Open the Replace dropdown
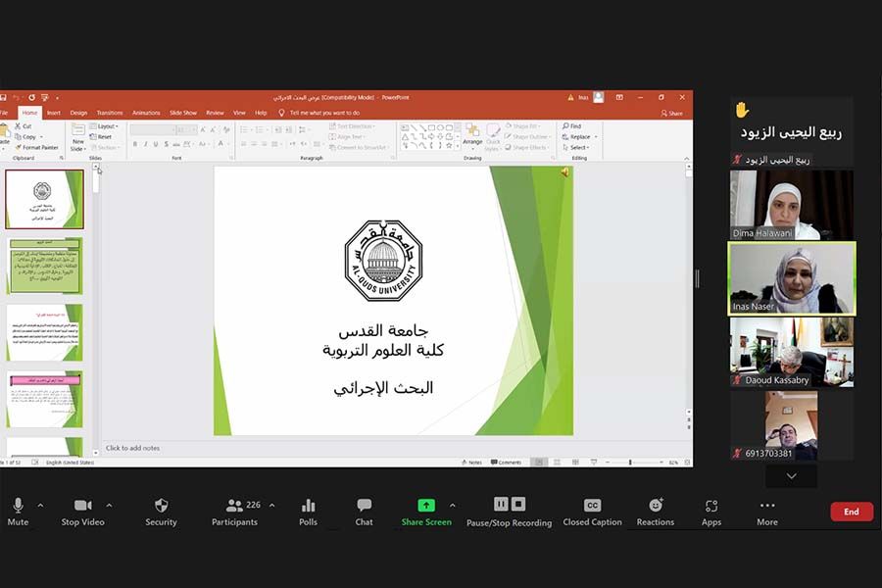Screen dimensions: 882x588 579,137
